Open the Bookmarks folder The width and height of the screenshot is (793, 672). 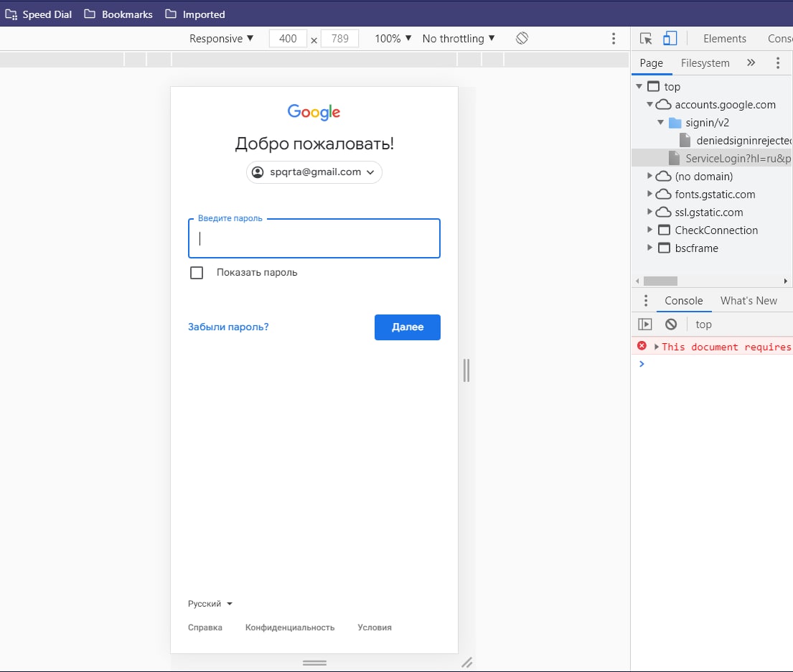(118, 14)
